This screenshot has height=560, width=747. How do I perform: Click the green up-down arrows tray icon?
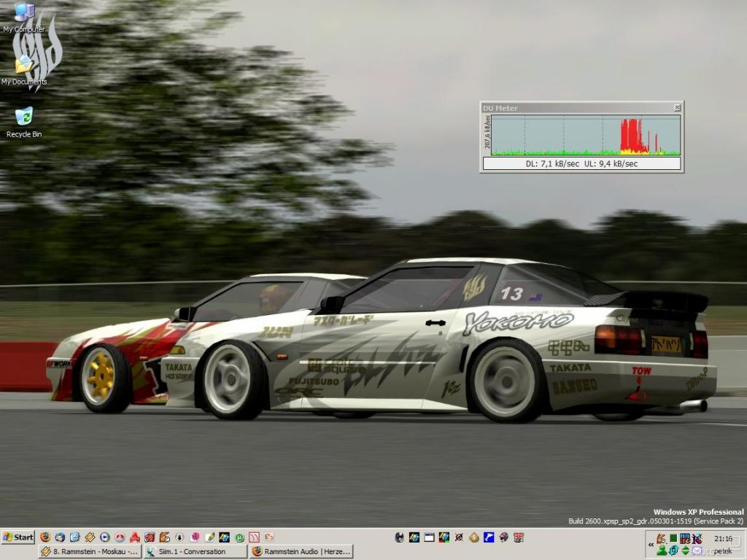click(x=685, y=551)
